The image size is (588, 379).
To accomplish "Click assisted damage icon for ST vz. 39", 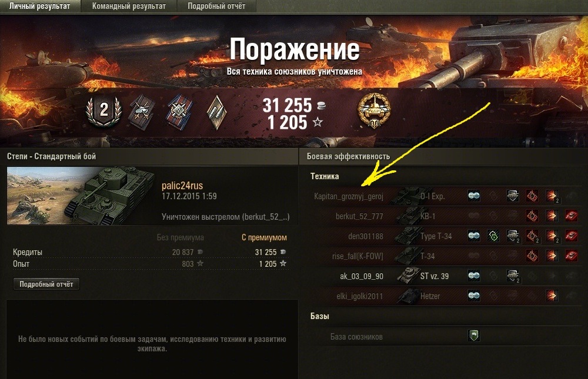I will click(513, 276).
